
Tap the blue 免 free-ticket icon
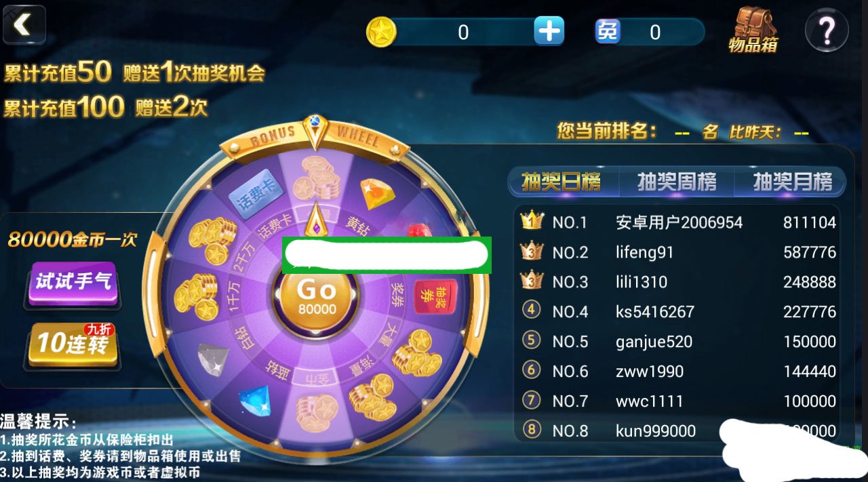coord(608,31)
